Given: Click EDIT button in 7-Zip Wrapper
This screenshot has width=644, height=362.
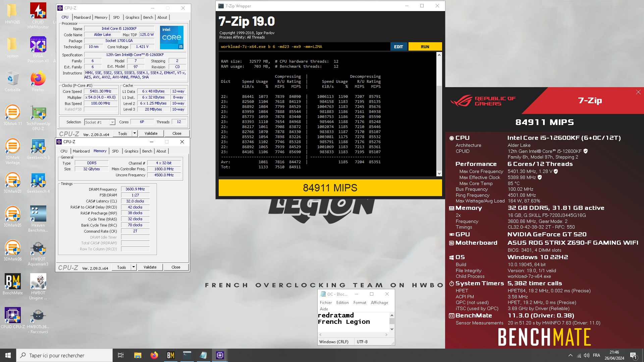Looking at the screenshot, I should 398,47.
